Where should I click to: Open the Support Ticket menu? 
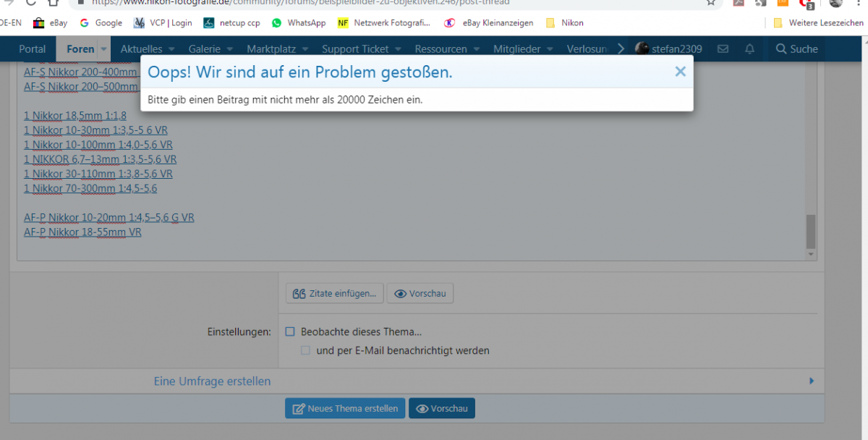355,49
